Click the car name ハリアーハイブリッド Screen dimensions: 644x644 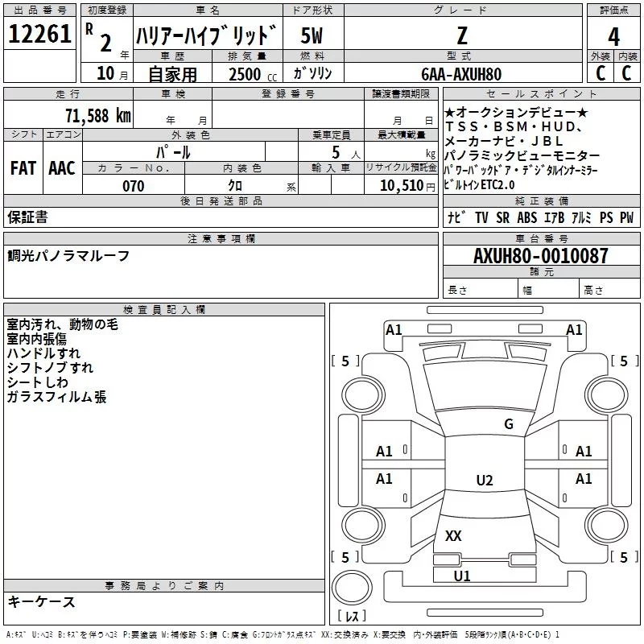(206, 35)
